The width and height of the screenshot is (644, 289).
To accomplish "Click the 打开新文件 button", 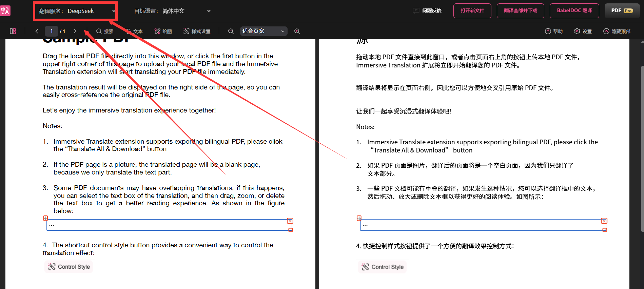I will (x=472, y=11).
